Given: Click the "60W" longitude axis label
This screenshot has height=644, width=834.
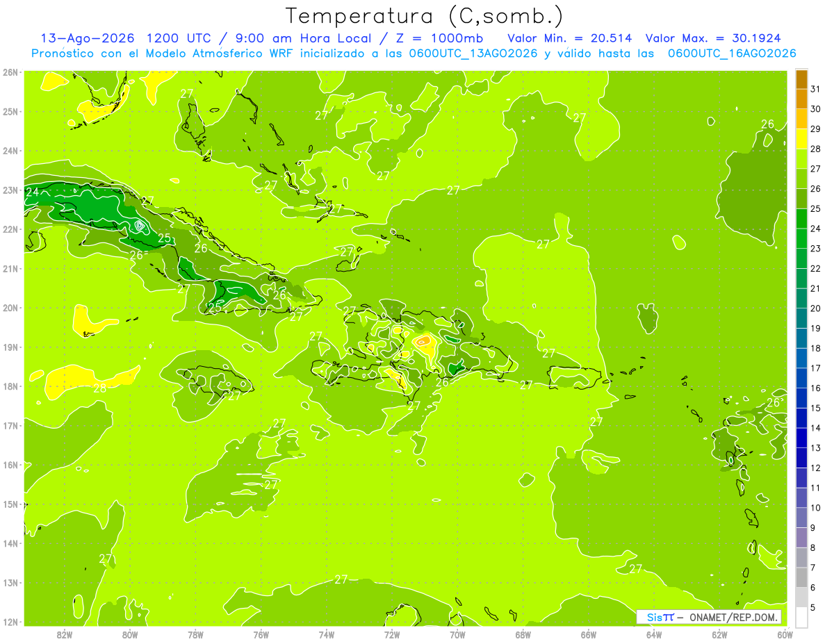Looking at the screenshot, I should [x=785, y=634].
